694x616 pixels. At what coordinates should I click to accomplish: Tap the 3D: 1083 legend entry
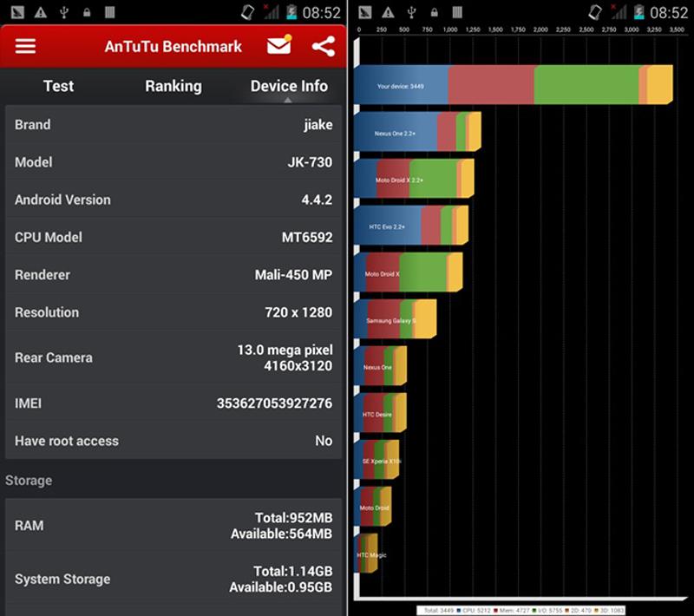[610, 611]
